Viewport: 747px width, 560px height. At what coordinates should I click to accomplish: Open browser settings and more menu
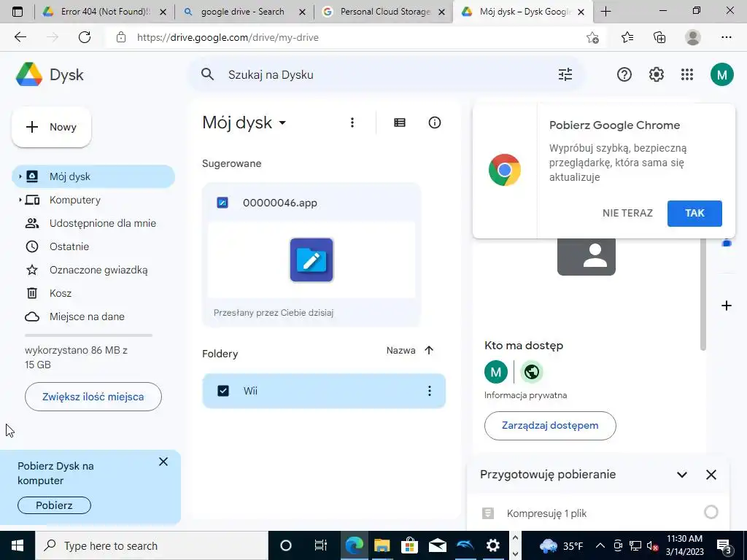click(x=726, y=37)
